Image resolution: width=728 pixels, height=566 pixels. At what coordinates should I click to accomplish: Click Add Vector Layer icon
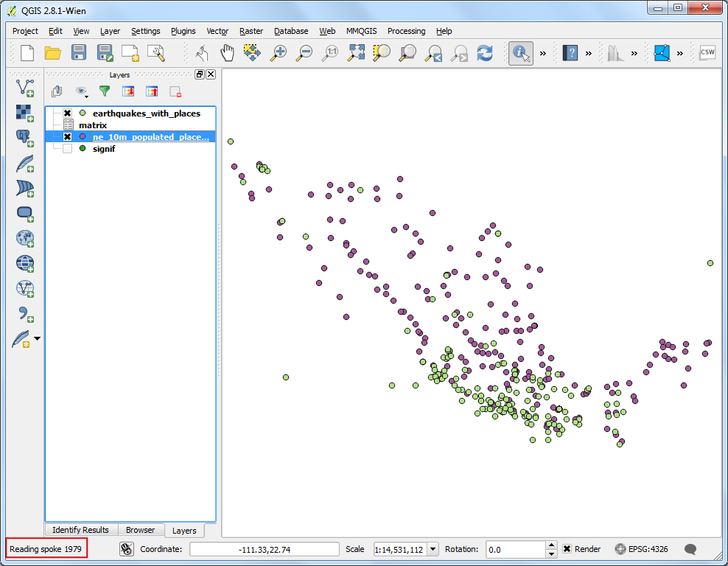(24, 88)
